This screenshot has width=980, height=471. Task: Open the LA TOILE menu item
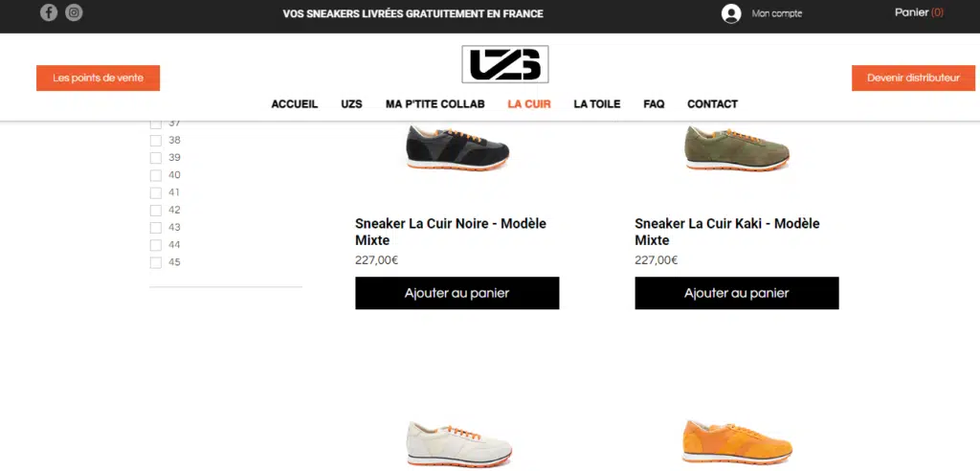(x=597, y=103)
